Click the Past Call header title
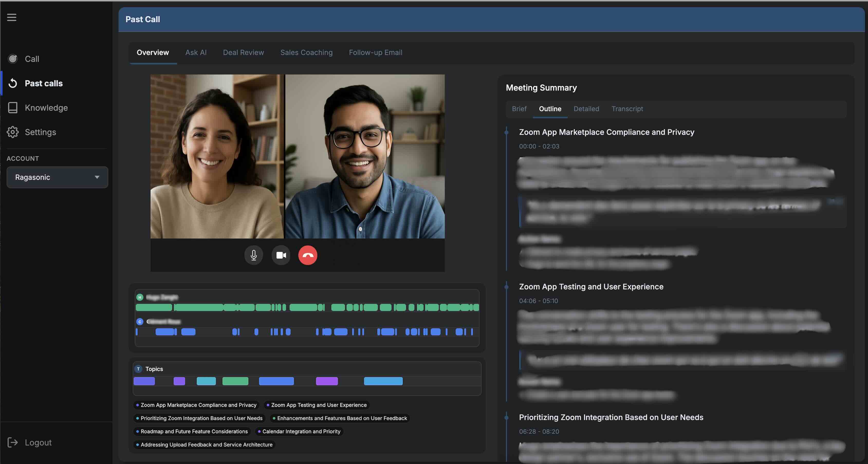This screenshot has height=464, width=868. 143,19
